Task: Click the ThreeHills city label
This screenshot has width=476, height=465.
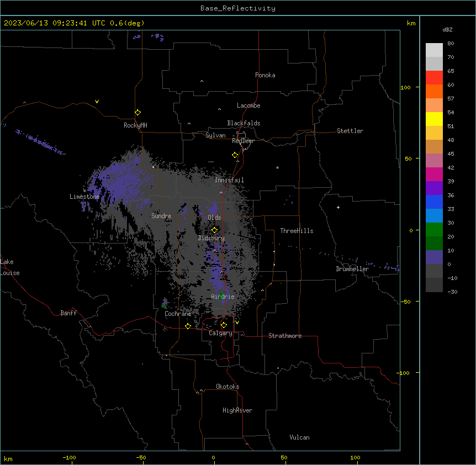Action: (x=297, y=231)
